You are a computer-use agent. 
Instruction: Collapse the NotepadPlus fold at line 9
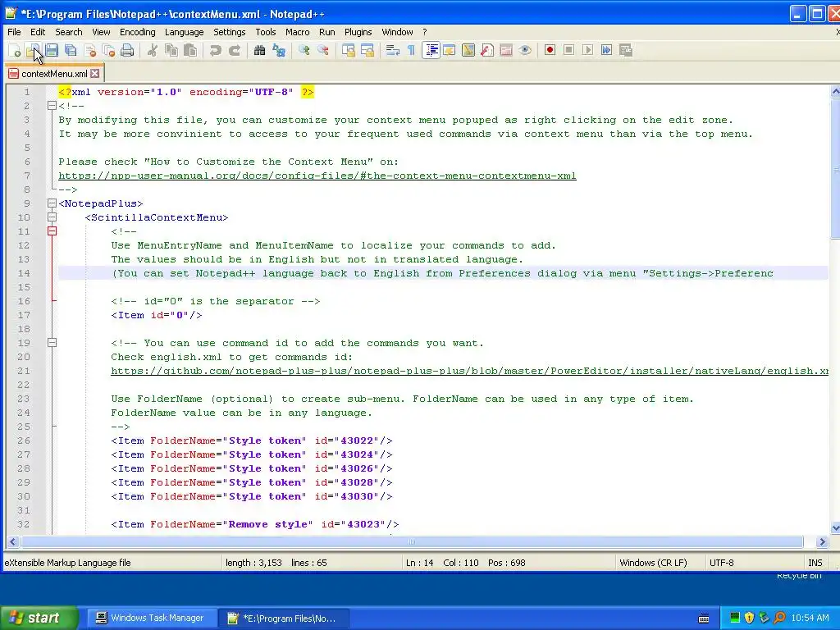[x=52, y=203]
